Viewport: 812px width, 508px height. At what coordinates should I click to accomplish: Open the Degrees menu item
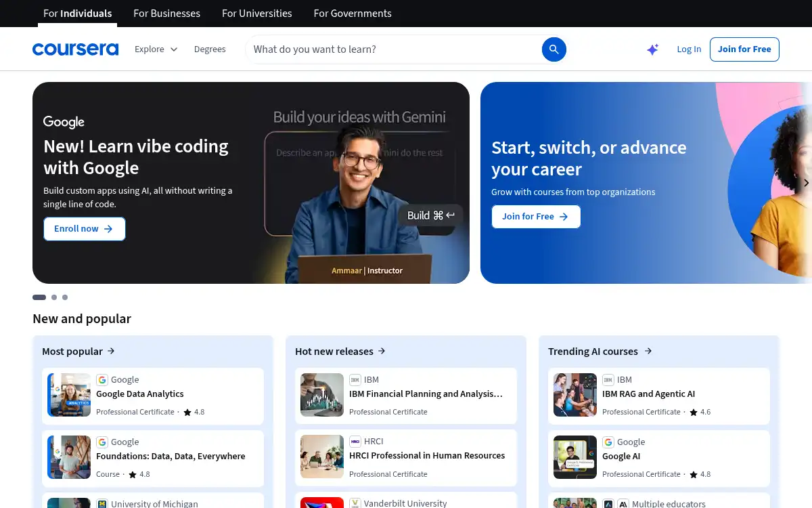click(210, 49)
